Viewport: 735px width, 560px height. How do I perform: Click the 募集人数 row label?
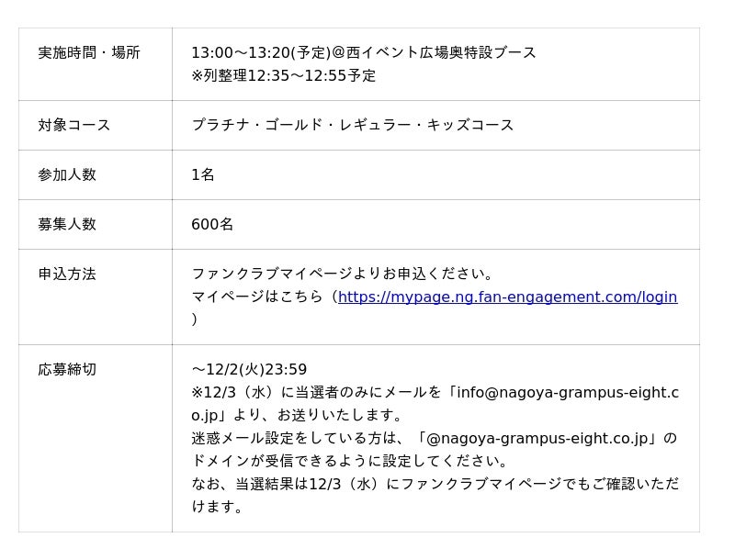pos(67,224)
